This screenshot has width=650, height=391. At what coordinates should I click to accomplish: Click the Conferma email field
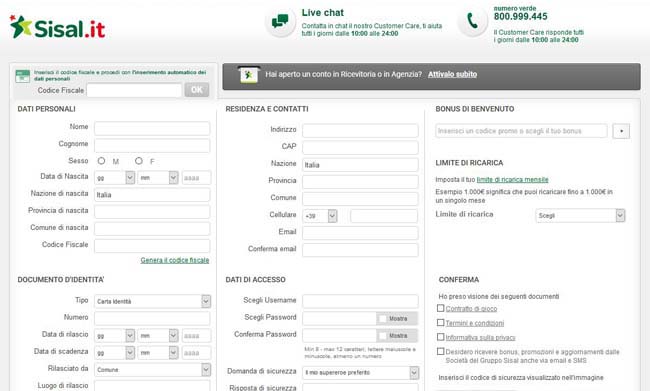360,250
